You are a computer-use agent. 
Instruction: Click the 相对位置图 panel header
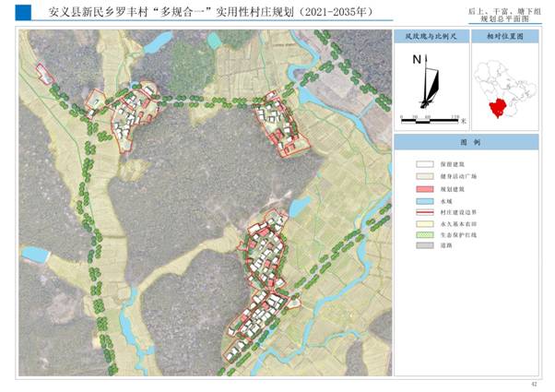click(x=505, y=36)
